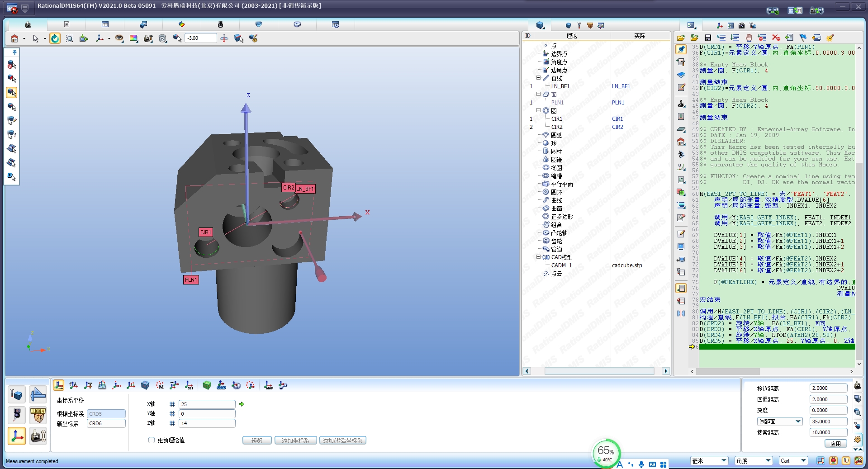
Task: Collapse the CAD模型 tree node
Action: 539,257
